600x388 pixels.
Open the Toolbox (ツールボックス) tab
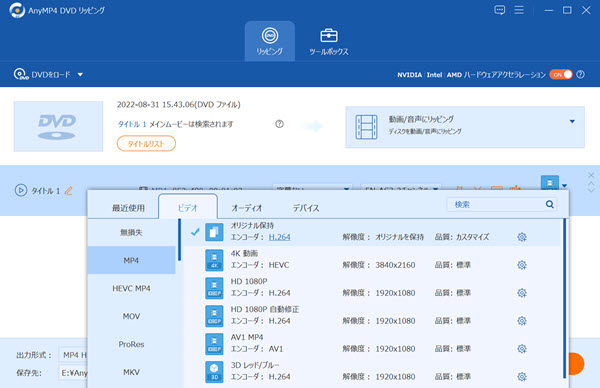(x=329, y=41)
